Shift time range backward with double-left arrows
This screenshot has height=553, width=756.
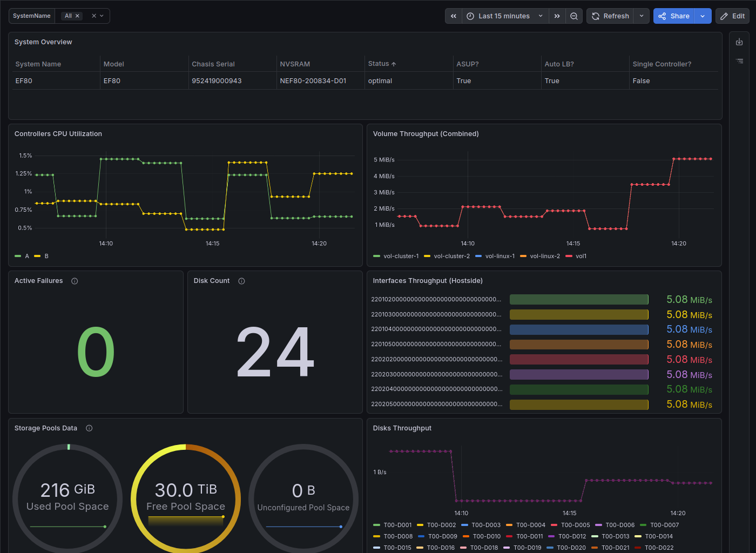coord(454,16)
